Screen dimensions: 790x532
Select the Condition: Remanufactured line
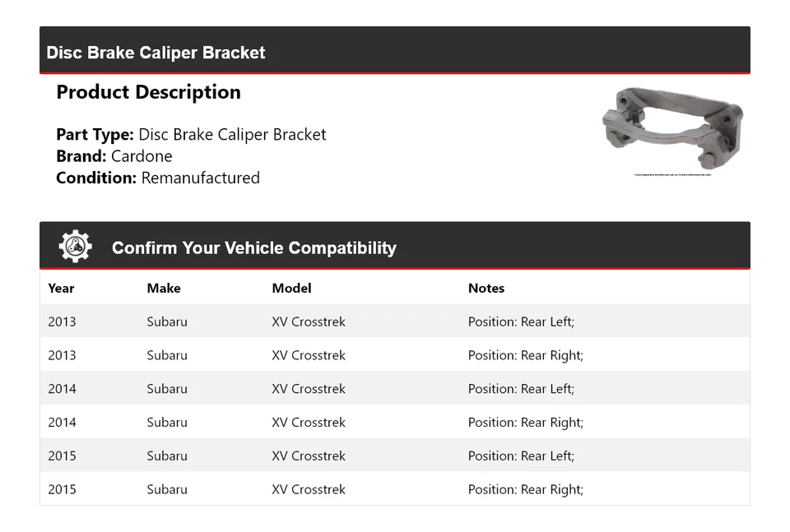(x=158, y=178)
